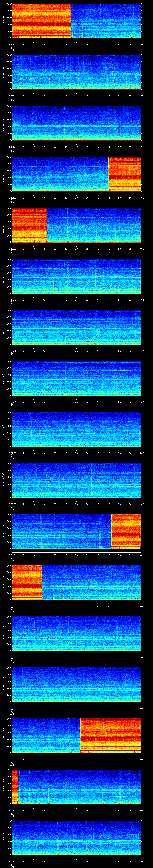
Task: Click the 25:00 end time label
Action: (x=141, y=555)
